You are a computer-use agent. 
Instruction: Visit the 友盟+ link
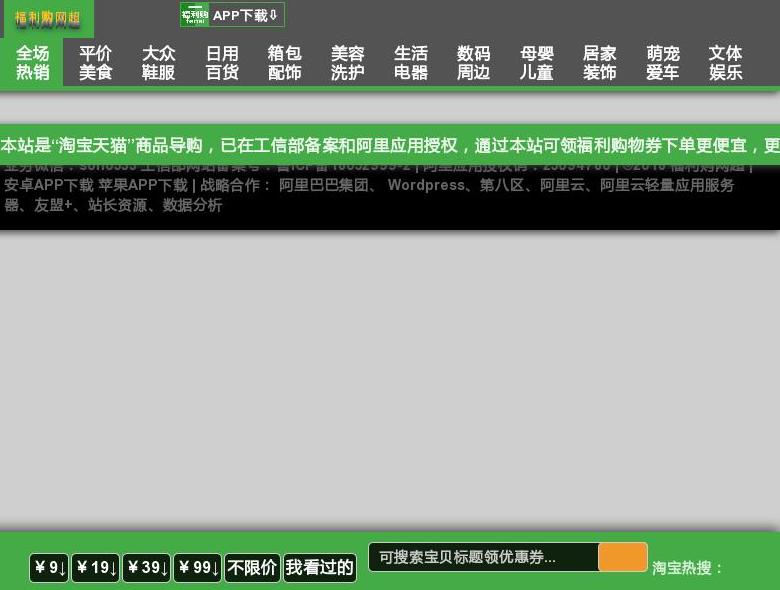tap(53, 205)
